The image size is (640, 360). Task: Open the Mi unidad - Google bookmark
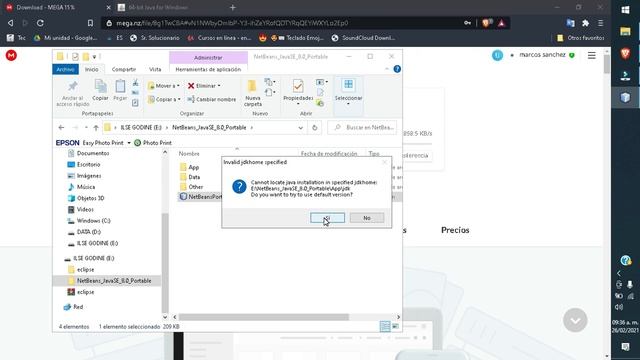point(66,38)
